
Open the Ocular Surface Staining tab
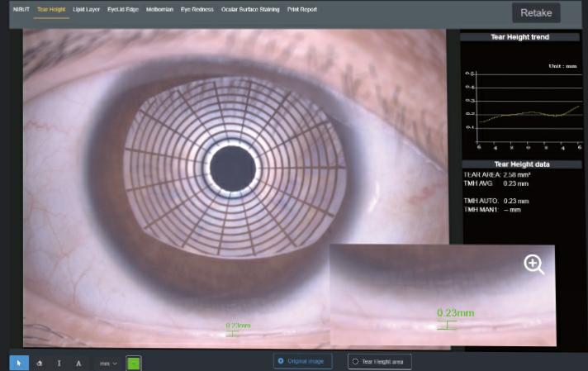[250, 10]
